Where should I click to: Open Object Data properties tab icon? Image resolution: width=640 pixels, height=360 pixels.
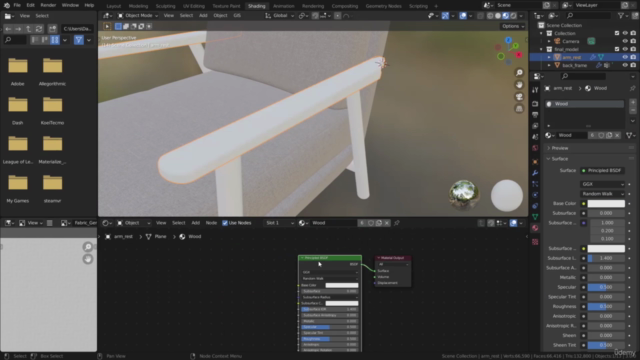535,217
